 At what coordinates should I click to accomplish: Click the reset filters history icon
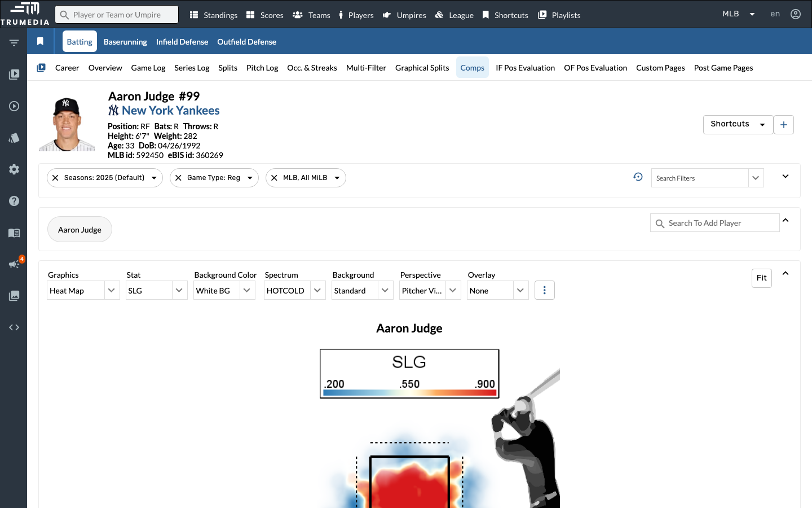638,177
